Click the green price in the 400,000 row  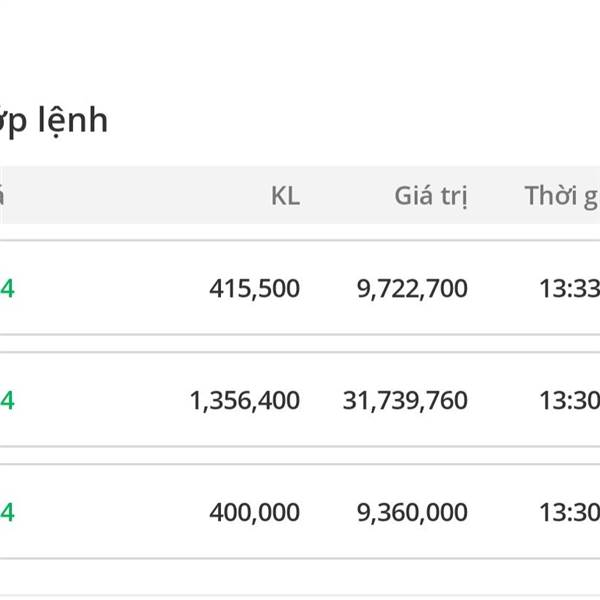coord(7,512)
